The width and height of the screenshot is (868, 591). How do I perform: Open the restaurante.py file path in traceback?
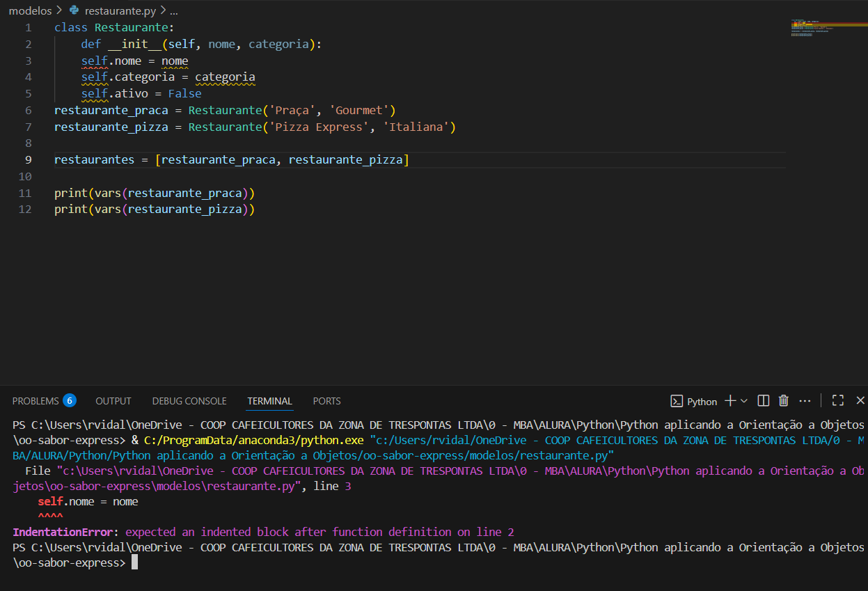tap(439, 478)
